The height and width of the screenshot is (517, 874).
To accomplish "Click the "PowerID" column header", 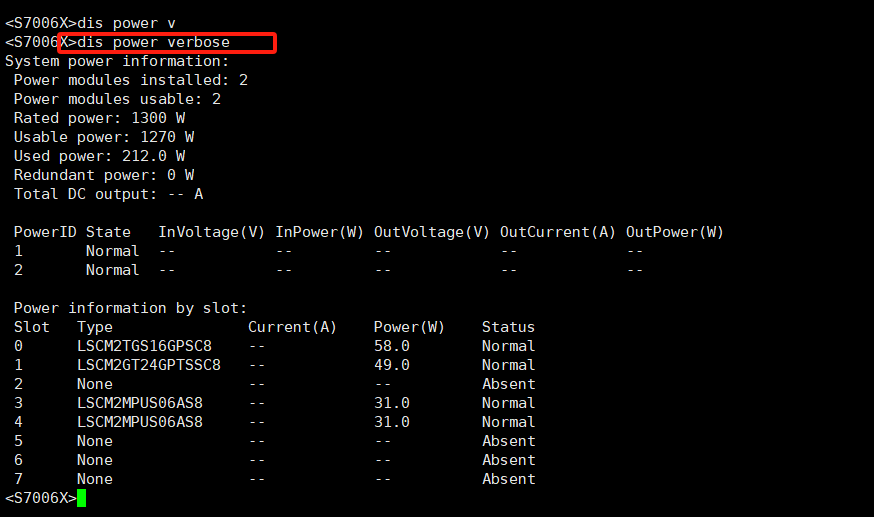I will [45, 232].
